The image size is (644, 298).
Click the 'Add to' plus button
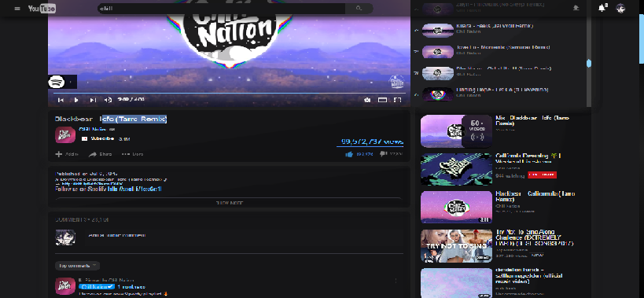(67, 154)
